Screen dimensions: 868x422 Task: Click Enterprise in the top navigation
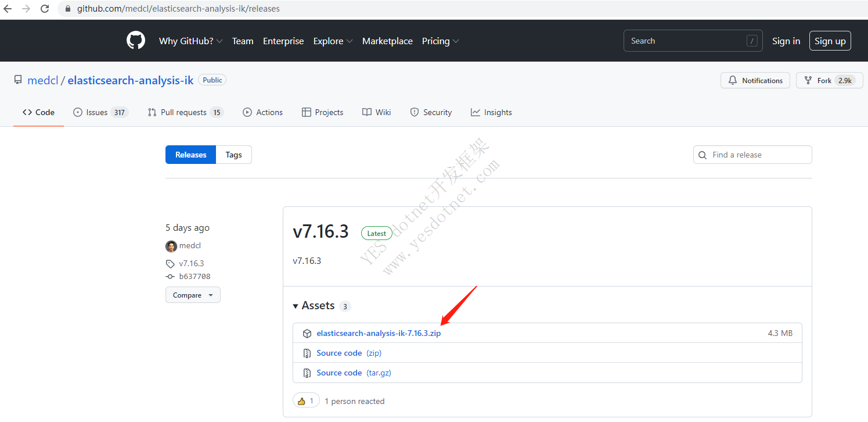click(283, 41)
